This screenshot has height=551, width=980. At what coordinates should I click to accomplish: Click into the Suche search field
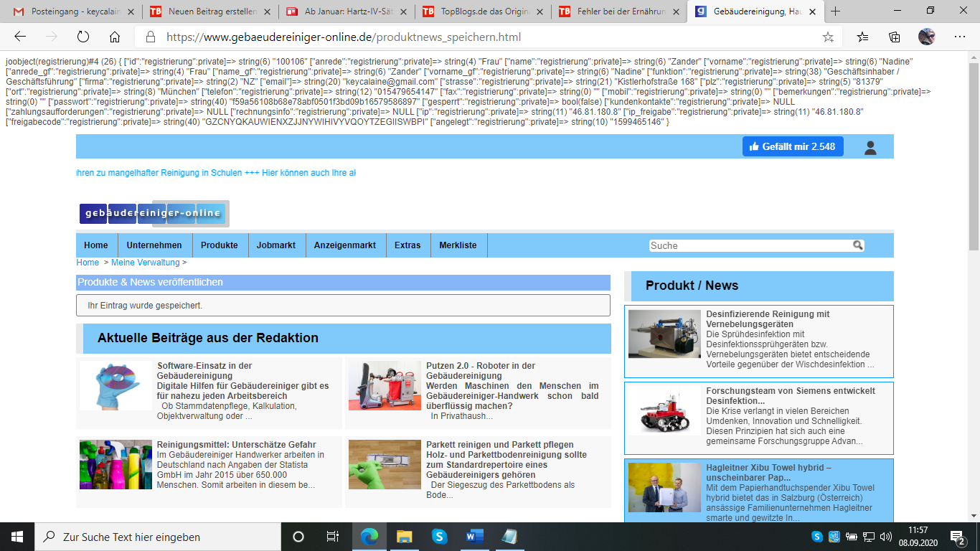tap(750, 245)
